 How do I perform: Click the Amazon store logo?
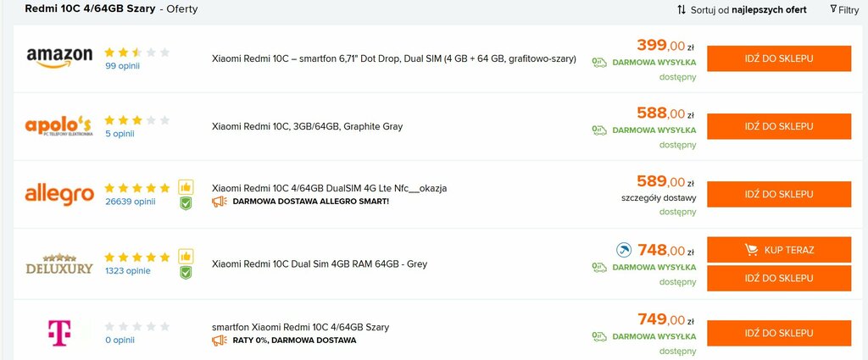pos(59,58)
